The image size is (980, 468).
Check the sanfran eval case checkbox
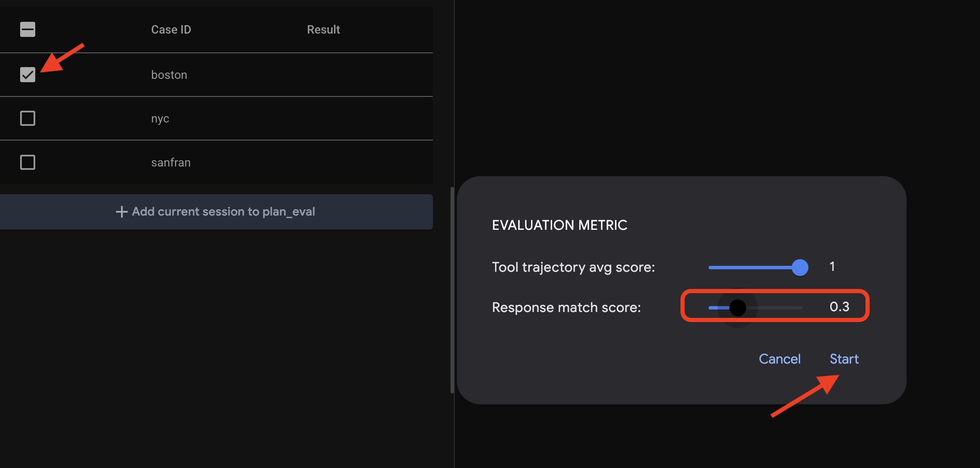[x=27, y=162]
